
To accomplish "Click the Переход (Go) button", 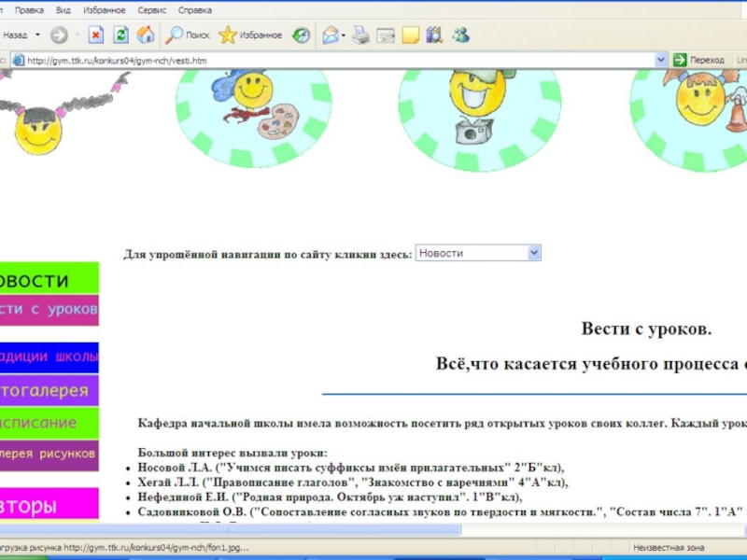I will pos(699,60).
